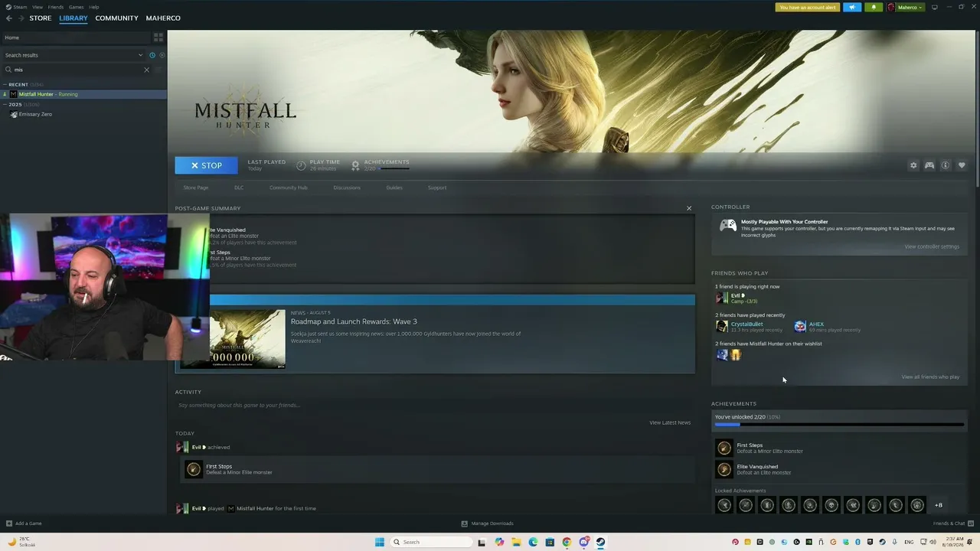Collapse the RECENT category
The width and height of the screenshot is (980, 551).
(5, 84)
